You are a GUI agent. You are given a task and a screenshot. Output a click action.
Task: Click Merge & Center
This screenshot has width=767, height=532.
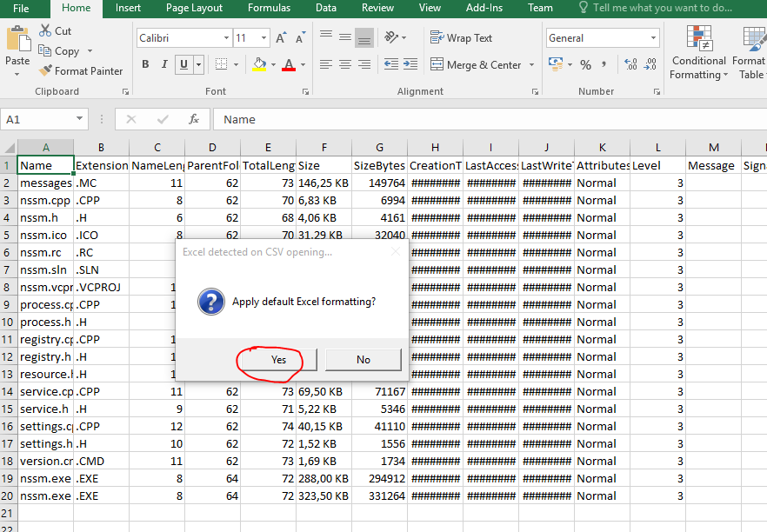pyautogui.click(x=476, y=64)
